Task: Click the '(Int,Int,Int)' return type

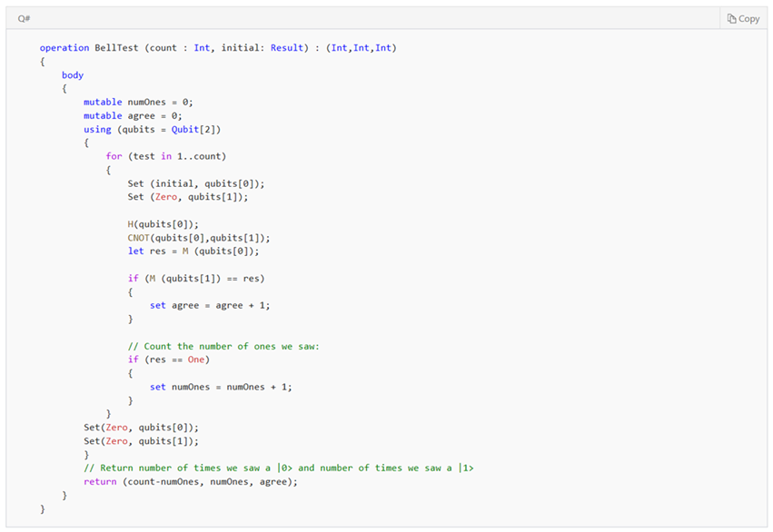Action: (361, 48)
